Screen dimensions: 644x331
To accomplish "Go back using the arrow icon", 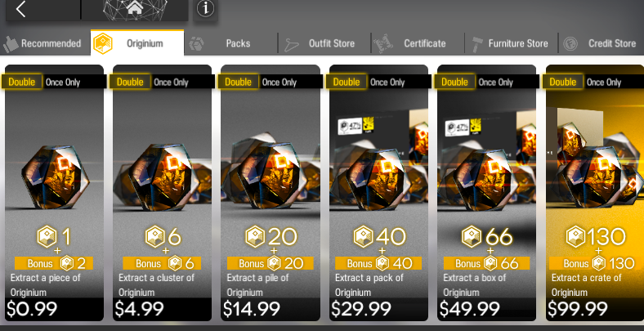I will (21, 9).
